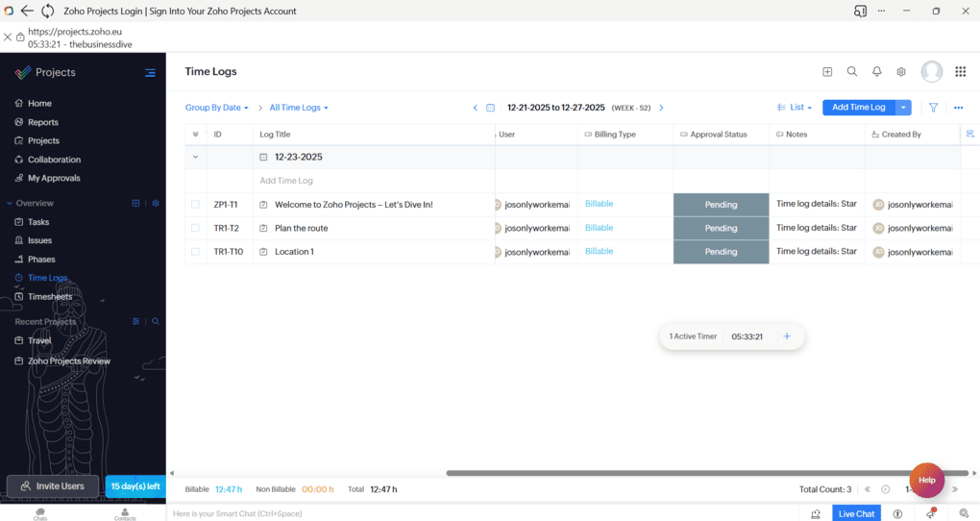This screenshot has width=980, height=521.
Task: Click the 15 day(s) left trial badge
Action: point(135,486)
